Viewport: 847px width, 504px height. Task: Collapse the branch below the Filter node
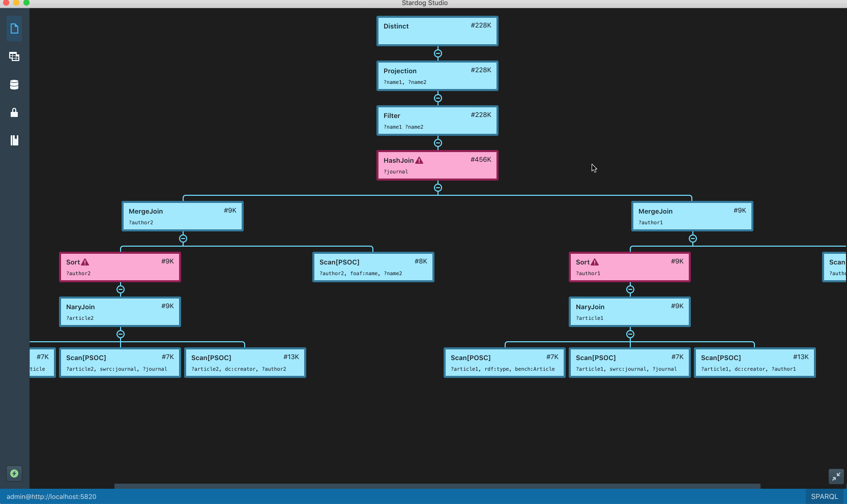[x=438, y=143]
